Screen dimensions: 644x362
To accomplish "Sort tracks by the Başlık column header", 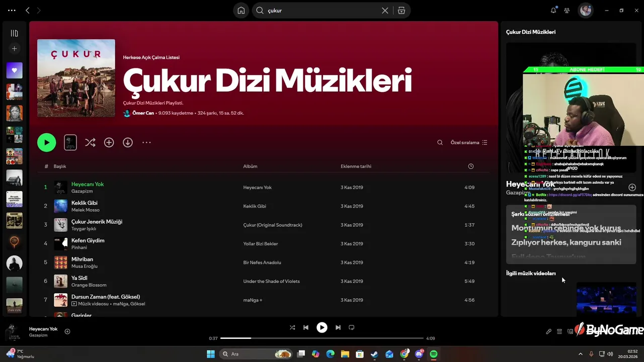I will pos(60,166).
